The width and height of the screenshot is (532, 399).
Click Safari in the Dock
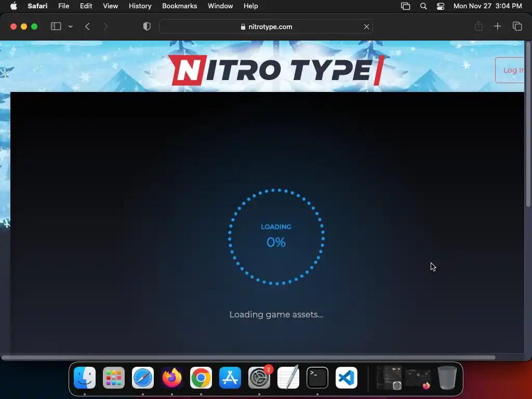click(x=143, y=378)
